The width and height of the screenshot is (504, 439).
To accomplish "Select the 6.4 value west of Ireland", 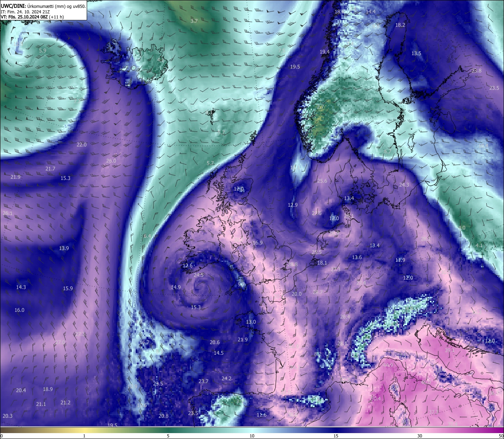I will tap(147, 236).
